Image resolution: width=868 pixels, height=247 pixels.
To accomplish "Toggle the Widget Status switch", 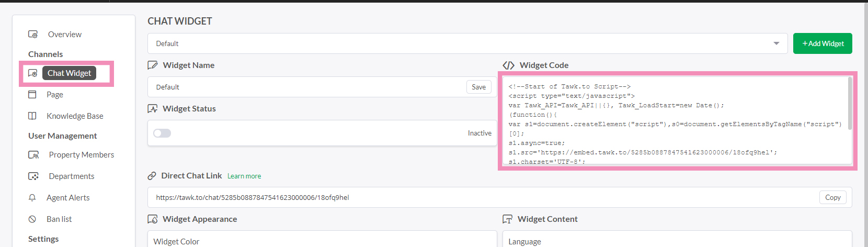I will 162,133.
